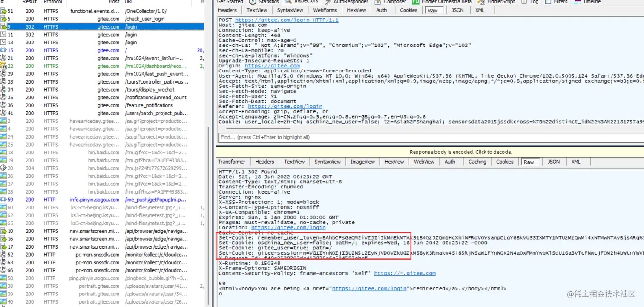Viewport: 644px width, 307px height.
Task: Open the response WebView tab
Action: click(424, 162)
